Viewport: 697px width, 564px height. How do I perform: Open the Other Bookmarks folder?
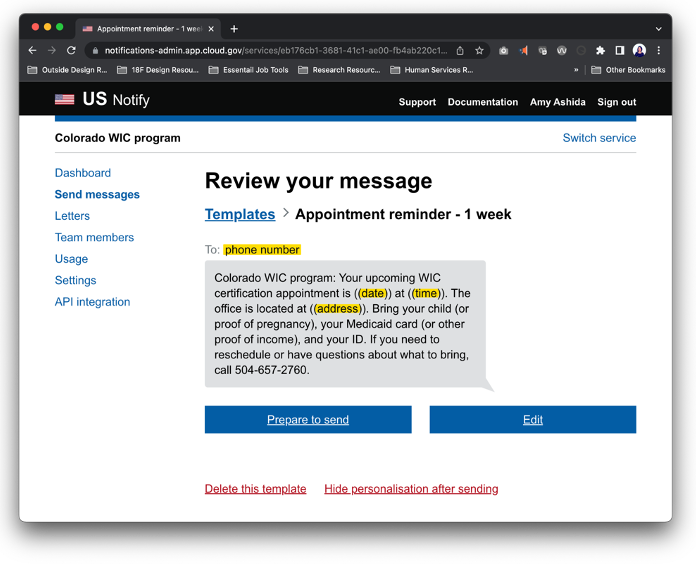pos(628,70)
